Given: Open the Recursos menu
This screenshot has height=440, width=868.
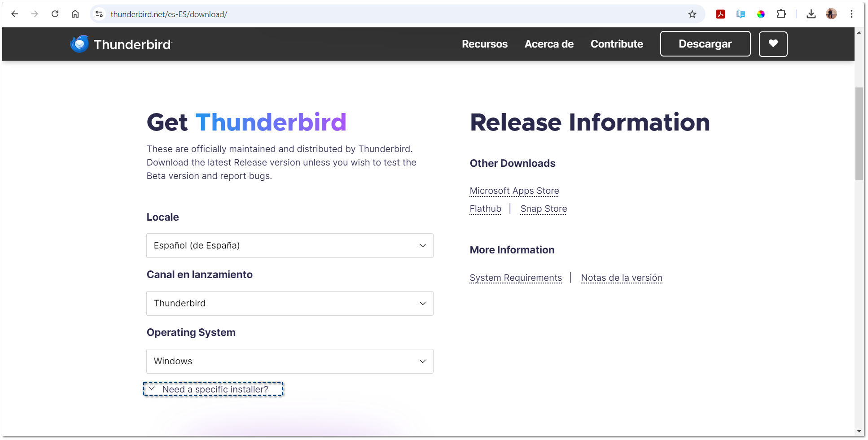Looking at the screenshot, I should click(485, 44).
